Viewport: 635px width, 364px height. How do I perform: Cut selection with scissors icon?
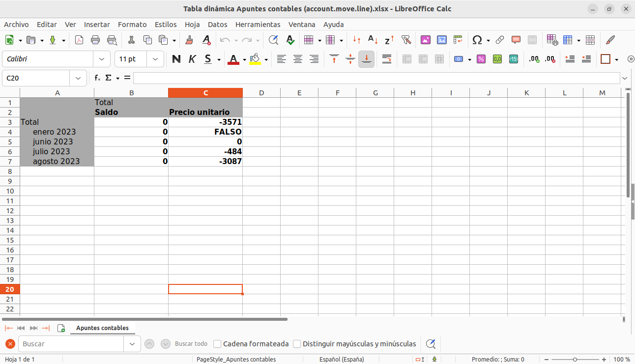coord(131,40)
